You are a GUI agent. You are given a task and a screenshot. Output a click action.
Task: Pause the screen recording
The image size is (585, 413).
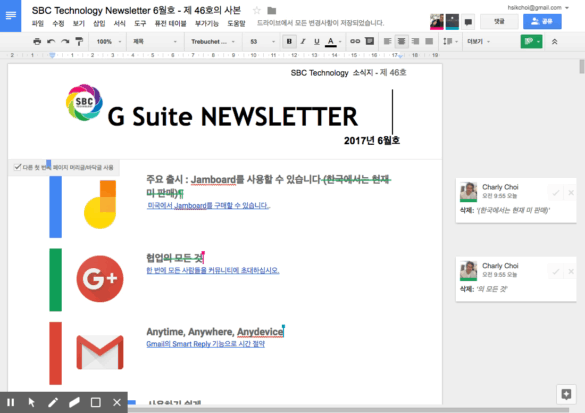pyautogui.click(x=10, y=402)
